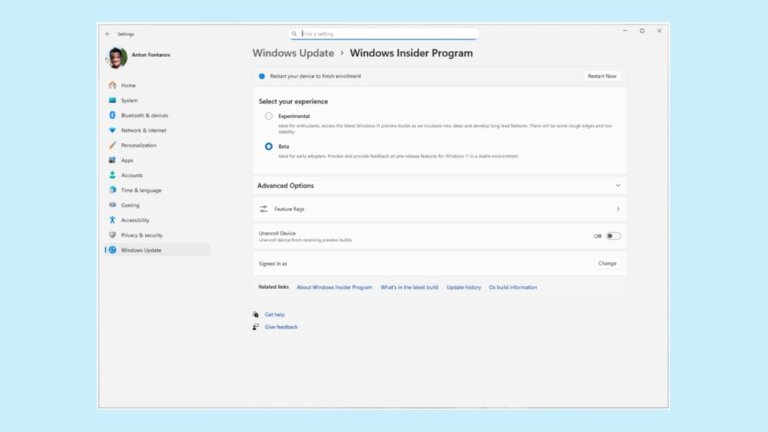
Task: Click the back arrow in Settings
Action: [x=108, y=34]
